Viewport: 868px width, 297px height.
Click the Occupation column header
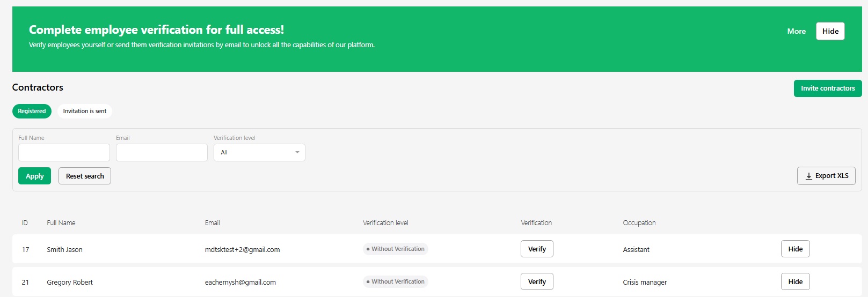[639, 222]
